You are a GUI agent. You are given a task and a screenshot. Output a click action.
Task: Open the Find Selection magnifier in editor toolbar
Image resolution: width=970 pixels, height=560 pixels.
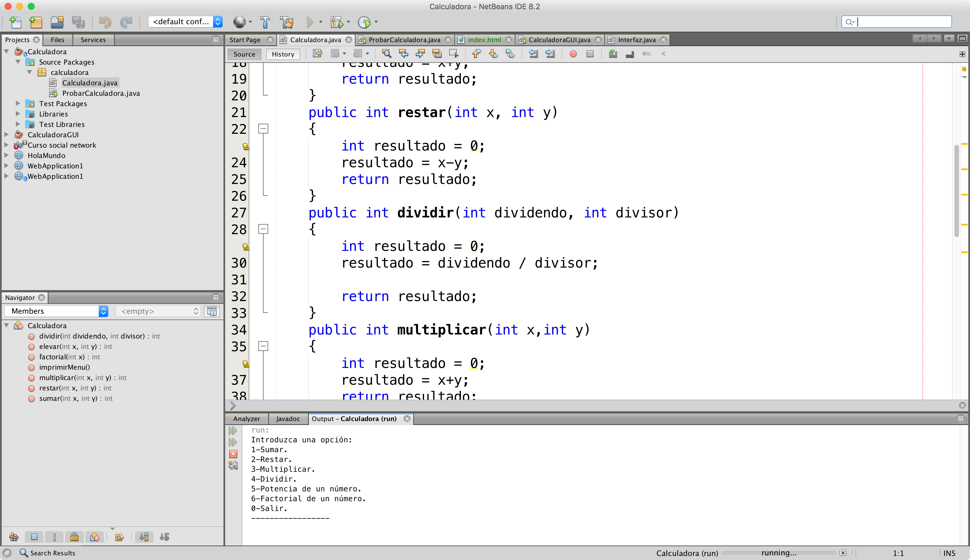[387, 54]
